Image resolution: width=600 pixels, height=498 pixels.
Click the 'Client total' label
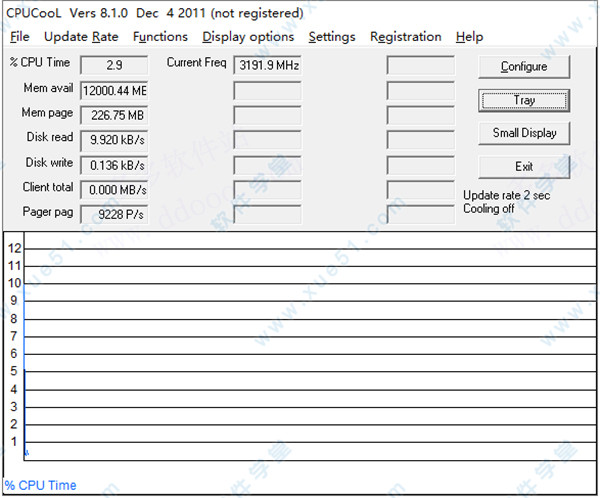pyautogui.click(x=48, y=187)
